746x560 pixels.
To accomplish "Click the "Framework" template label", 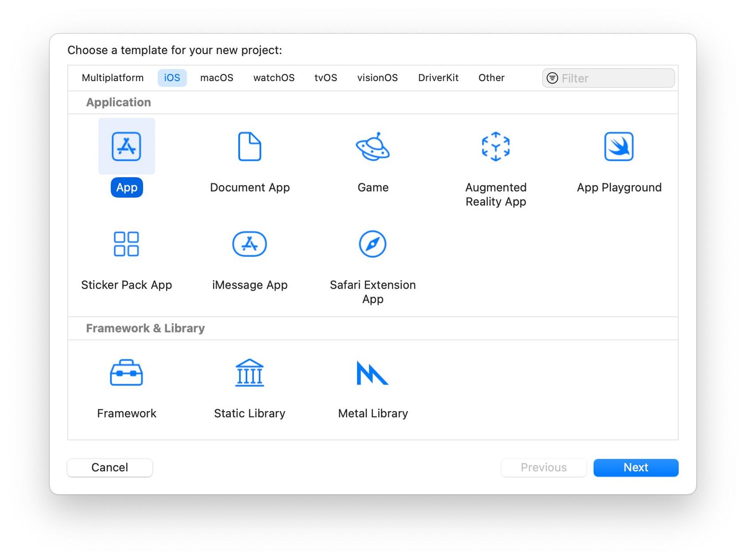I will tap(127, 414).
